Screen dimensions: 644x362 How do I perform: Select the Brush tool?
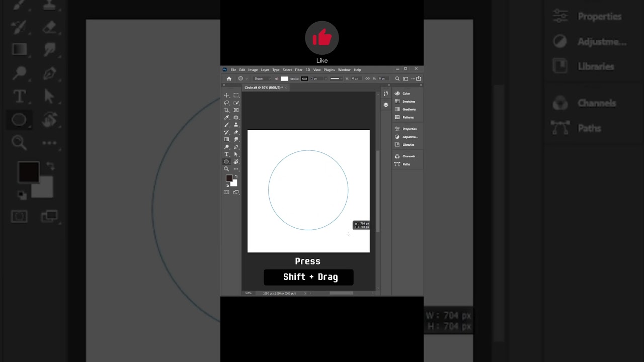coord(226,125)
